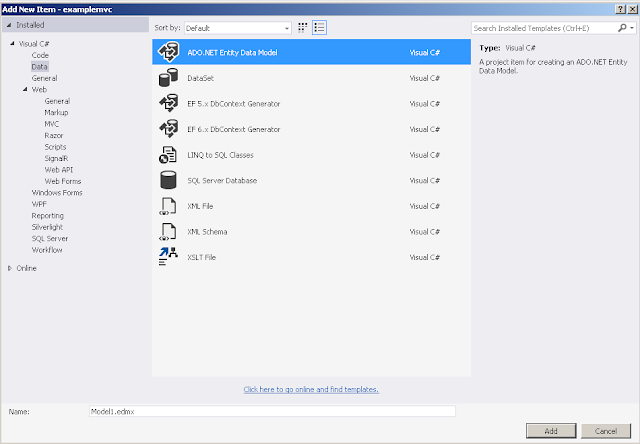This screenshot has width=640, height=444.
Task: Open the Sort by Default dropdown
Action: click(238, 28)
